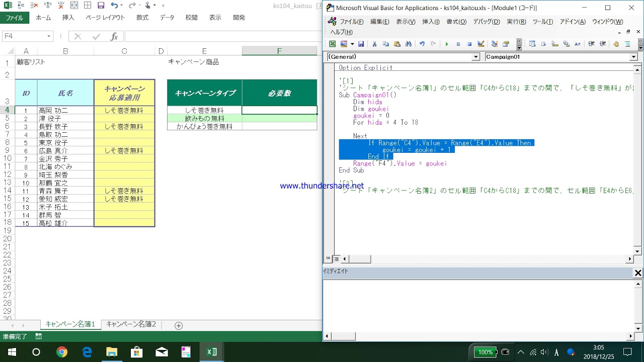This screenshot has width=644, height=362.
Task: Click the fx Insert Function button
Action: pyautogui.click(x=114, y=36)
